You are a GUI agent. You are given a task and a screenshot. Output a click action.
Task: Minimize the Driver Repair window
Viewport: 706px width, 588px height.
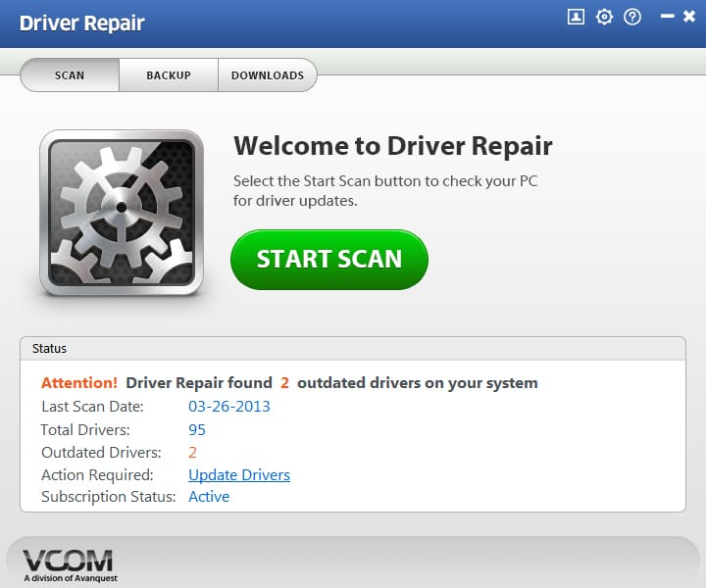coord(667,17)
